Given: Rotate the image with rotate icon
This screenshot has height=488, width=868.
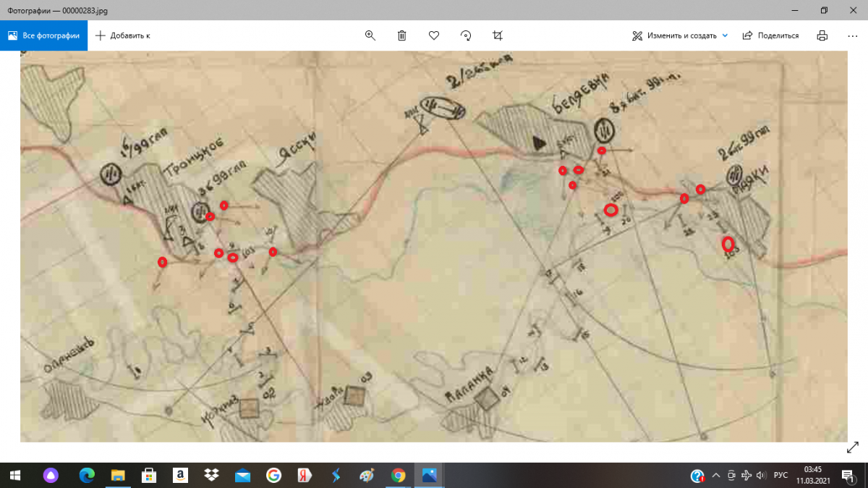Looking at the screenshot, I should tap(466, 35).
